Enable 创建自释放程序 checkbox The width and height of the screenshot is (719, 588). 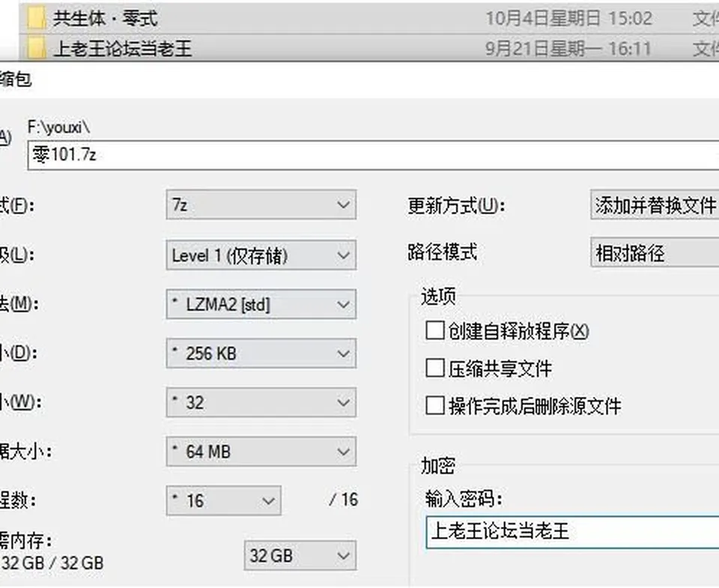(x=434, y=330)
